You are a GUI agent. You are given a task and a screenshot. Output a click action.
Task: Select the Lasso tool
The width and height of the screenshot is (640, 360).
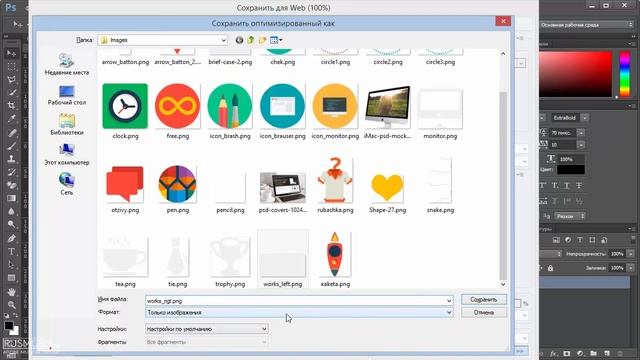click(x=11, y=80)
